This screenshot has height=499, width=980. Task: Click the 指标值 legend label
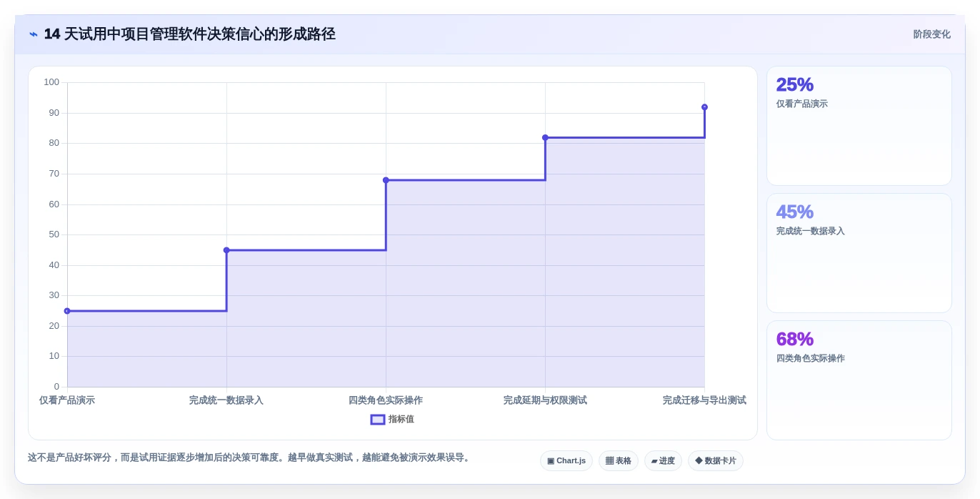(401, 420)
